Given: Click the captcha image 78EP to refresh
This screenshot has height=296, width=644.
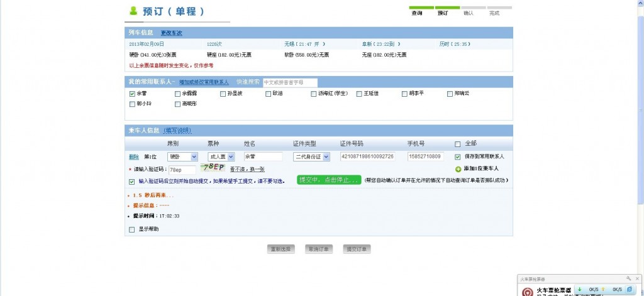Looking at the screenshot, I should pos(213,167).
